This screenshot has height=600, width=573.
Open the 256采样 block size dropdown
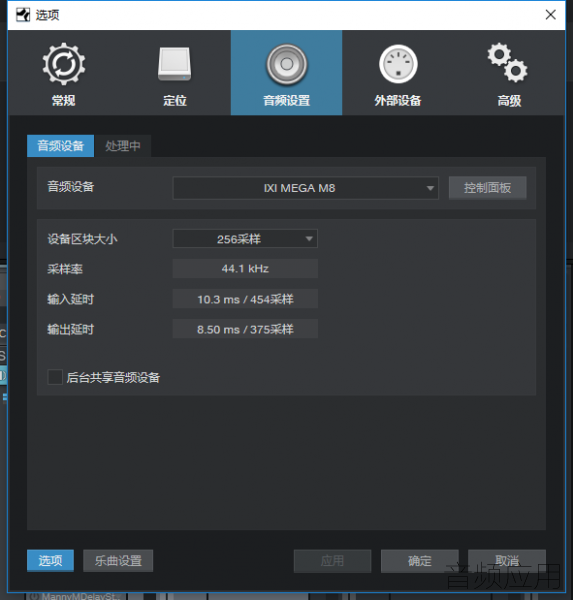245,239
